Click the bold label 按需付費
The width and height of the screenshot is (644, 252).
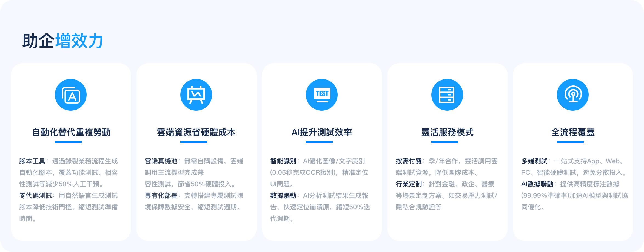click(409, 161)
